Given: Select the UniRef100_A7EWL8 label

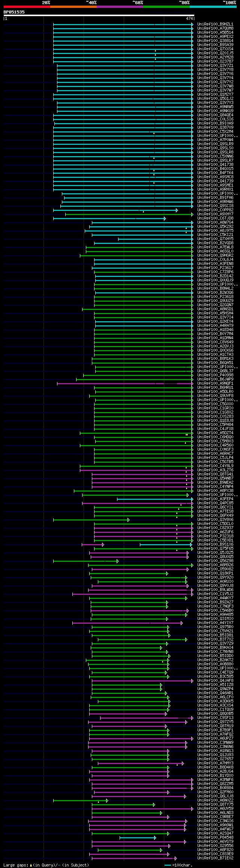Looking at the screenshot, I should [215, 247].
